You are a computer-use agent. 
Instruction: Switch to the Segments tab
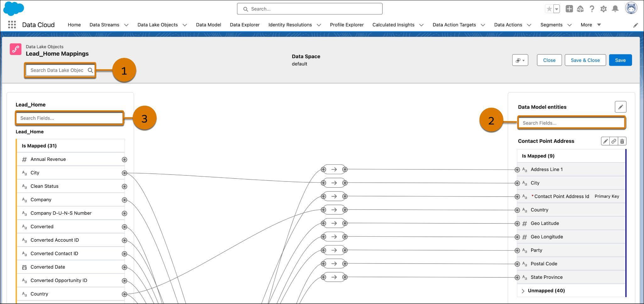coord(551,25)
